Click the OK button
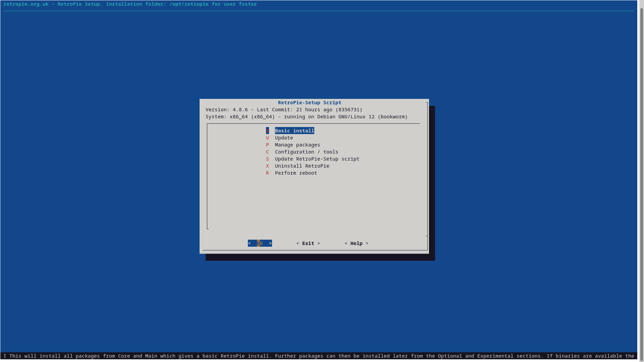644x362 pixels. pyautogui.click(x=260, y=243)
